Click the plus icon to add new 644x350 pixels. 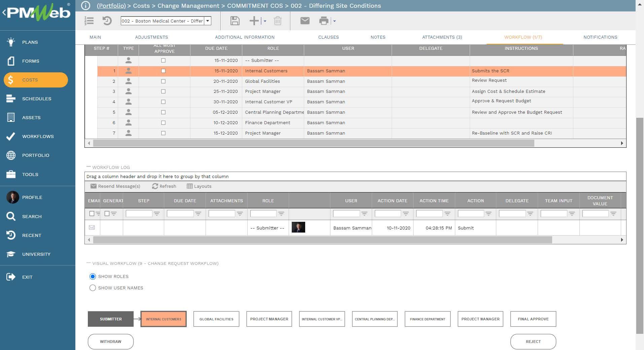(254, 21)
